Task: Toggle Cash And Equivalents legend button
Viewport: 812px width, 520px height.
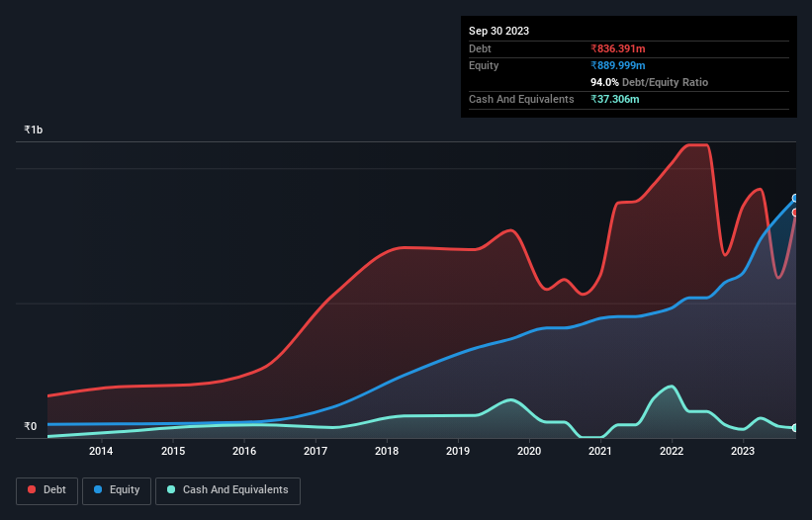Action: pyautogui.click(x=227, y=490)
